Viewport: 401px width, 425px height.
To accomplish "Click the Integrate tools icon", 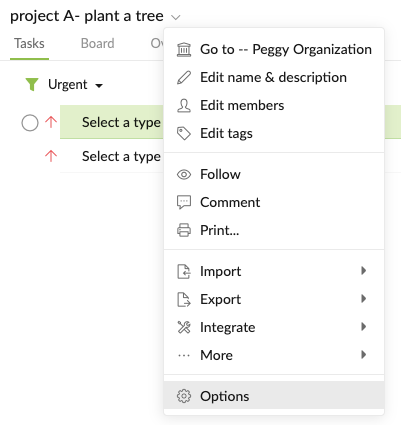I will [x=184, y=327].
